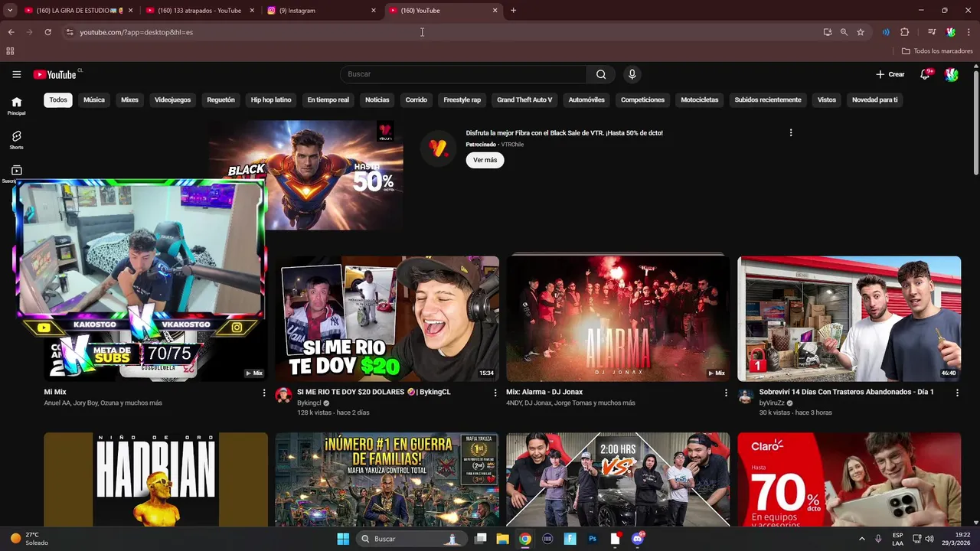Click the YouTube logo
The image size is (980, 551).
54,74
